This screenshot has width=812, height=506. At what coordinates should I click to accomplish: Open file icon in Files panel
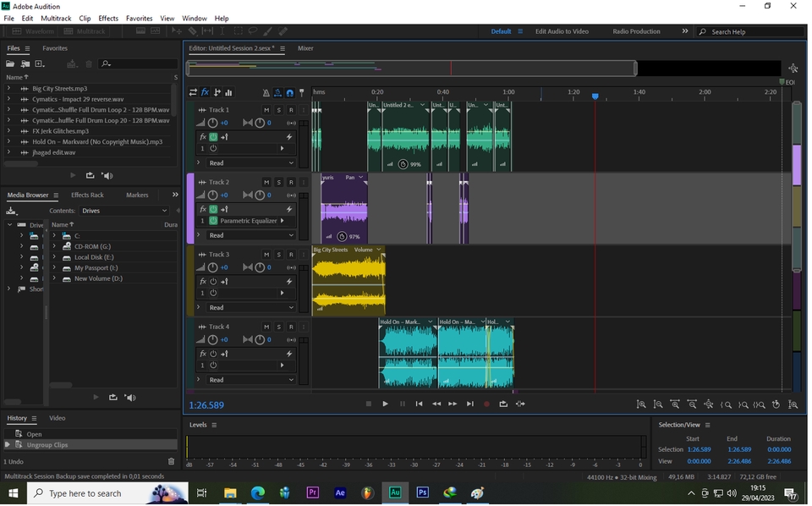10,63
